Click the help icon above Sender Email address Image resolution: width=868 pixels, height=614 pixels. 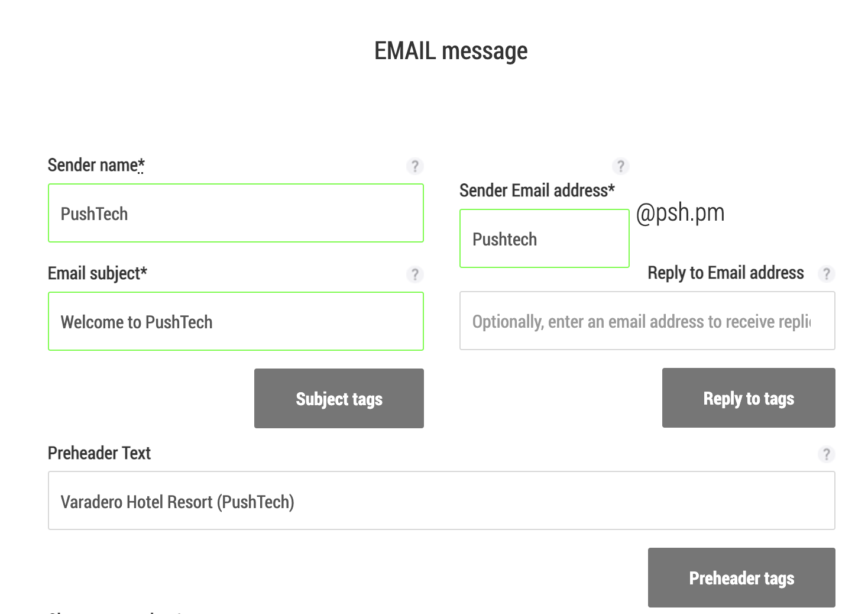[x=620, y=166]
